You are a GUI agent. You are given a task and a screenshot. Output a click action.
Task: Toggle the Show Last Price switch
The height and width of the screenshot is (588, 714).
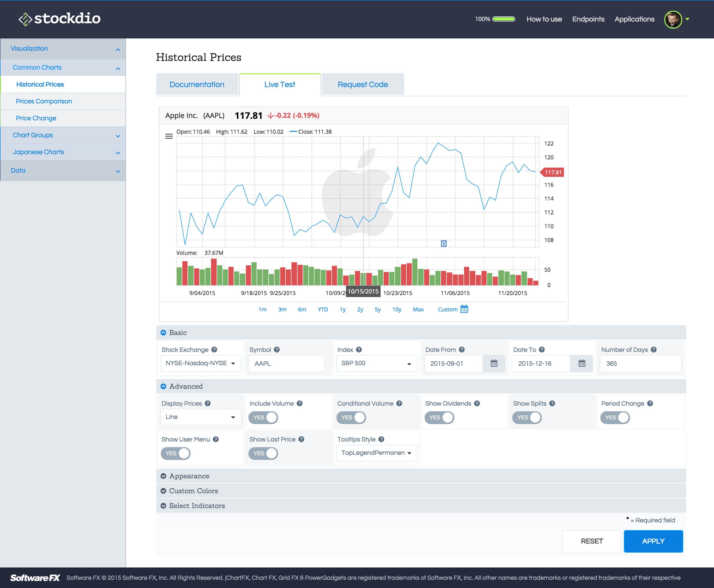[x=263, y=454]
